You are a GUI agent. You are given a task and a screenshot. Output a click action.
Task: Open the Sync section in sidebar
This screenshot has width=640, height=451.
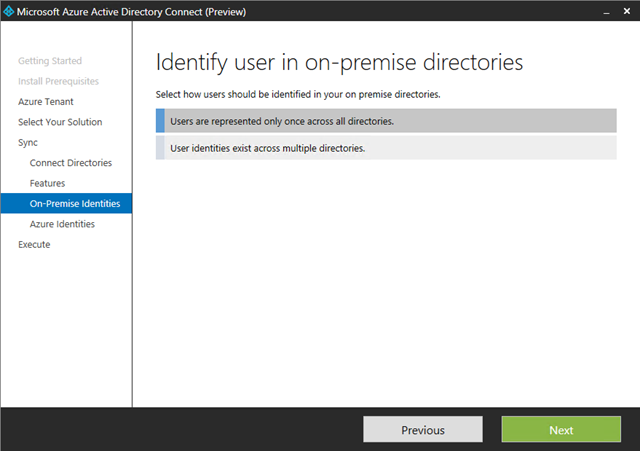tap(28, 142)
